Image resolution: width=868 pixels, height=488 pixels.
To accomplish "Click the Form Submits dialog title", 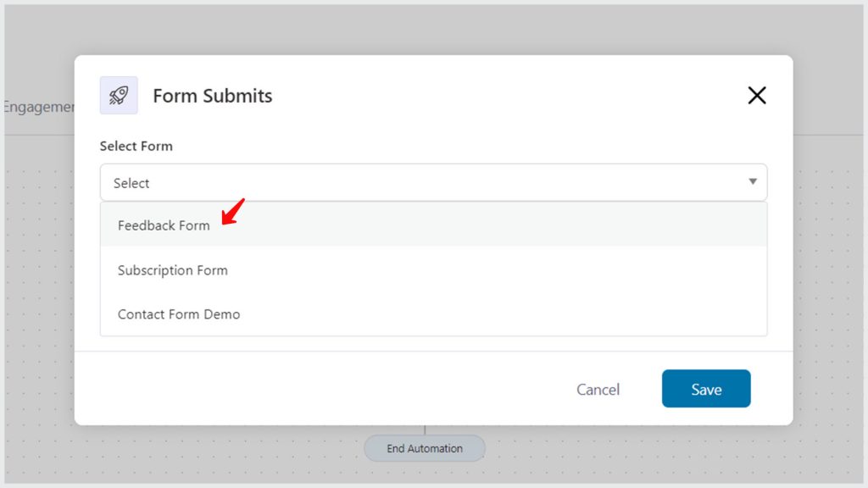I will pos(213,96).
